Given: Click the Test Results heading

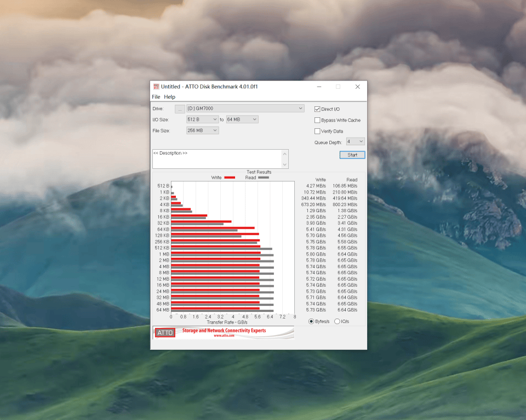Looking at the screenshot, I should pyautogui.click(x=259, y=172).
